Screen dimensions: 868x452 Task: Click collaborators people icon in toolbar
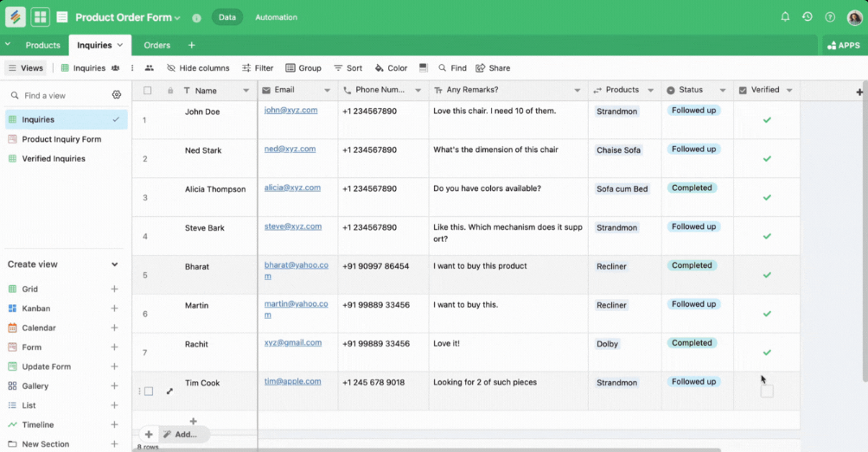149,68
